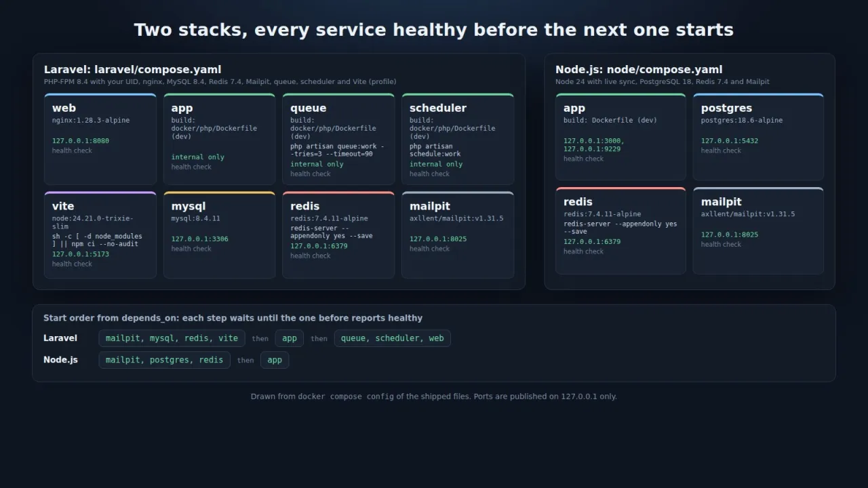The width and height of the screenshot is (868, 488).
Task: Select the "mailpit, mysql, redis, vite" step chip
Action: click(x=172, y=338)
